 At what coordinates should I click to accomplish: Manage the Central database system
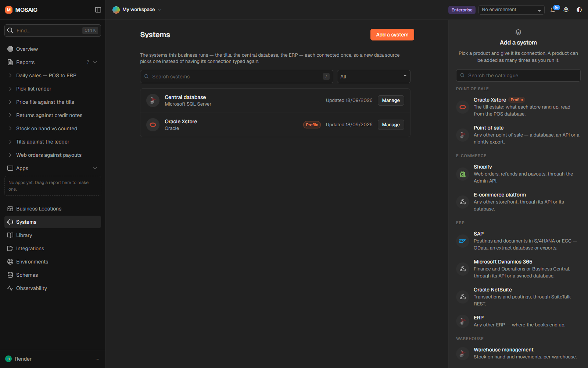pyautogui.click(x=391, y=100)
